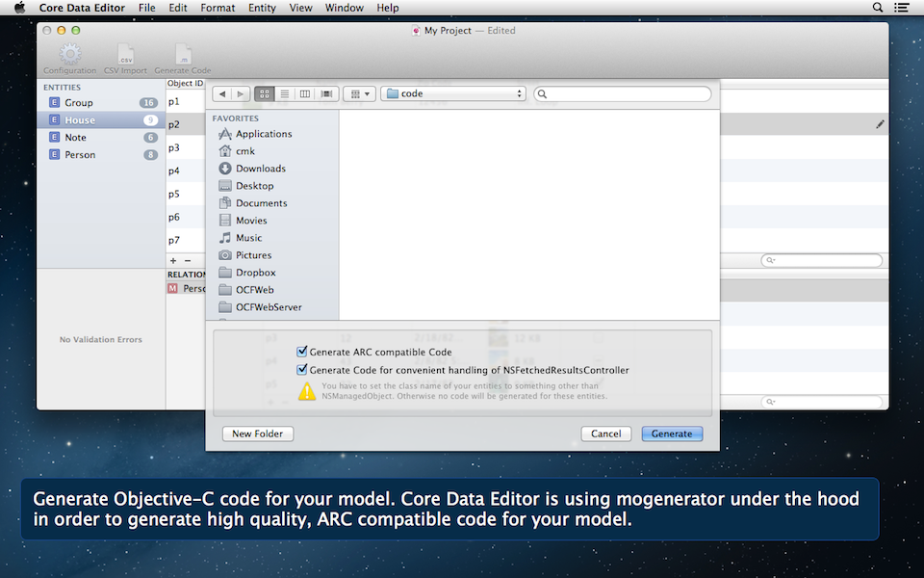Image resolution: width=924 pixels, height=578 pixels.
Task: Toggle Generate ARC compatible Code checkbox
Action: click(301, 352)
